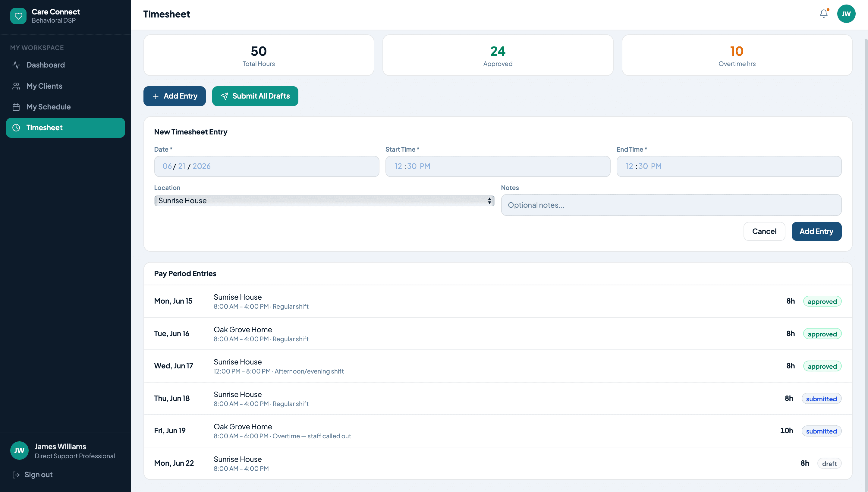This screenshot has height=492, width=868.
Task: Select the Fri, Jun 19 entry
Action: [498, 431]
